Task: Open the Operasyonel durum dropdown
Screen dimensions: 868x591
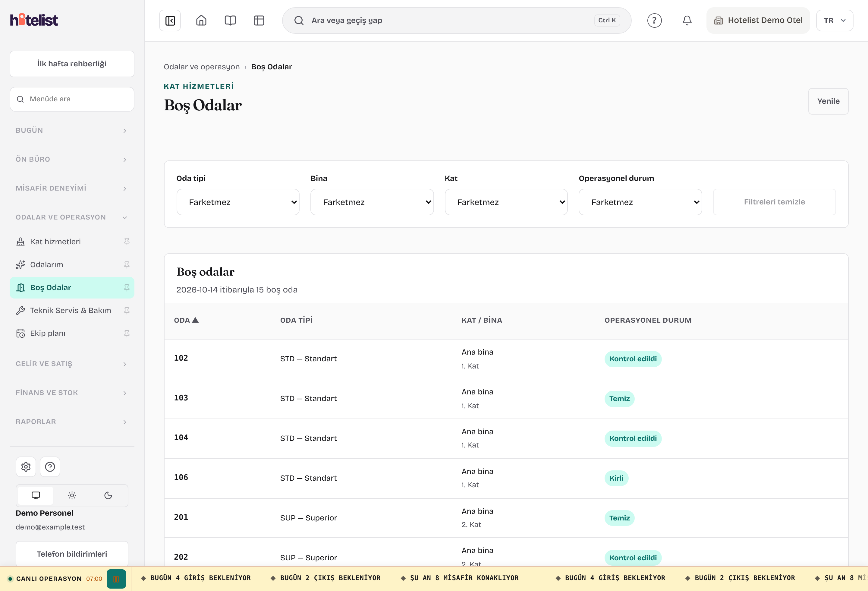Action: point(640,202)
